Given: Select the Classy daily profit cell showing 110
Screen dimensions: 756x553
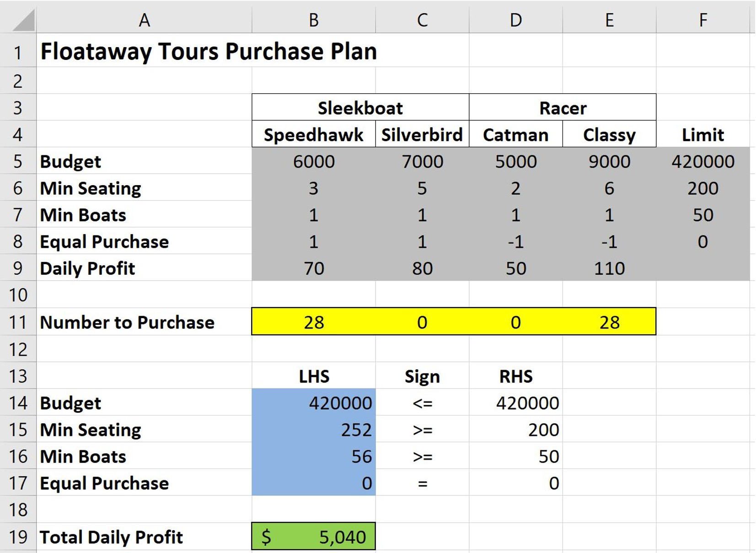Looking at the screenshot, I should pos(609,268).
